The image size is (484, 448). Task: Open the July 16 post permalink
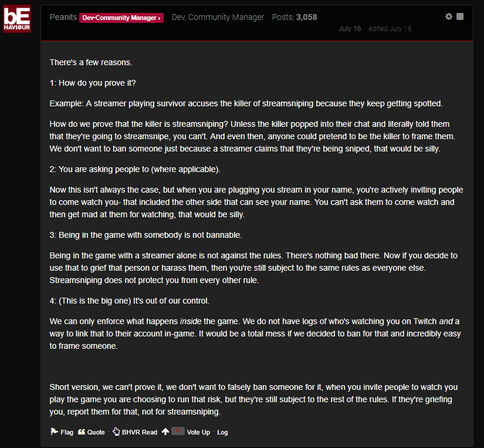coord(350,29)
